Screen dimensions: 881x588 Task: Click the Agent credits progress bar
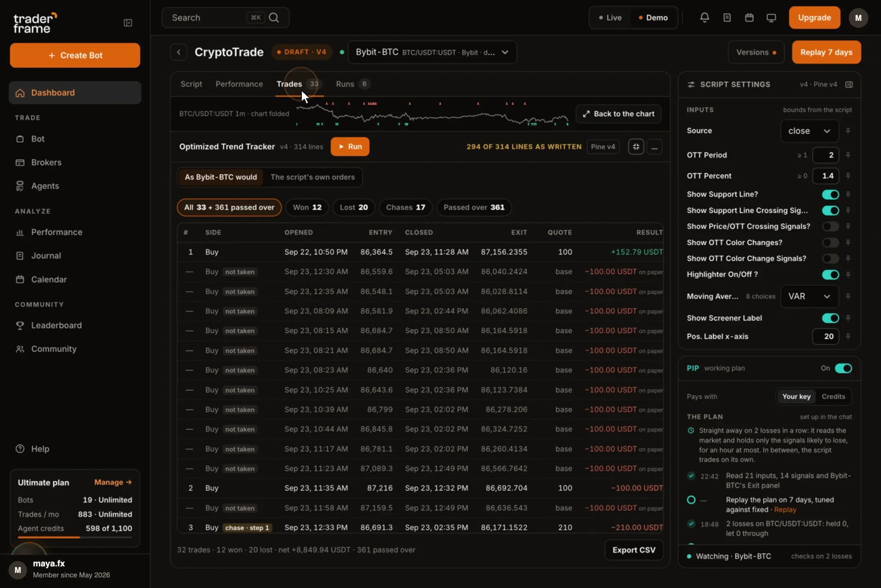75,537
